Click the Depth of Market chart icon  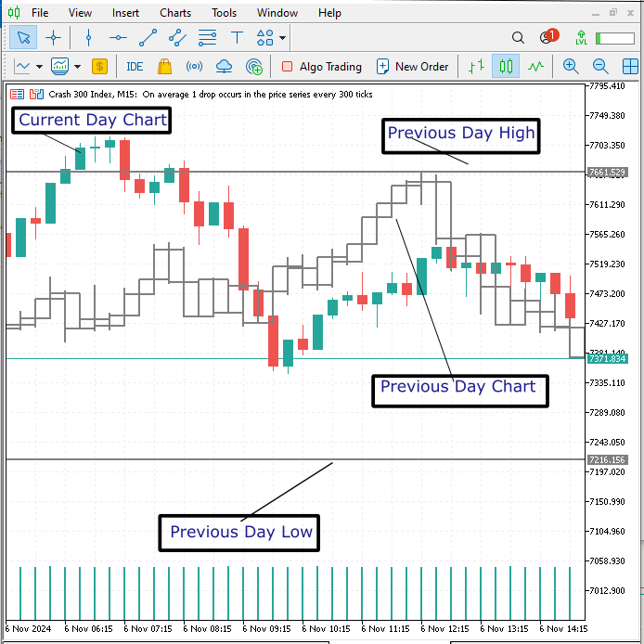click(17, 95)
